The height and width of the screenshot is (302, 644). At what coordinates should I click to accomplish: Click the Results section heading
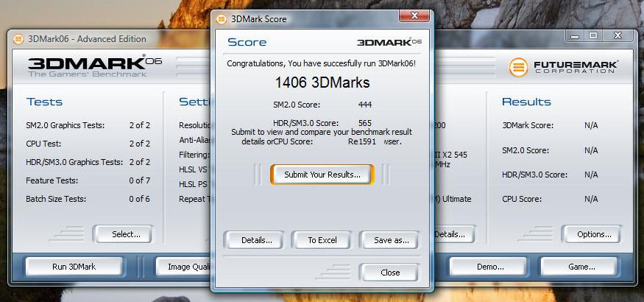[526, 102]
